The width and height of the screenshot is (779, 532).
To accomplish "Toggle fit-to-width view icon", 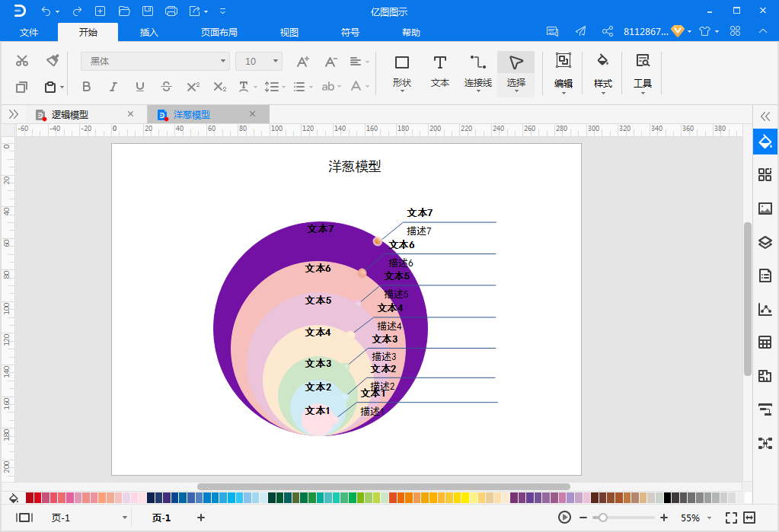I will [749, 518].
